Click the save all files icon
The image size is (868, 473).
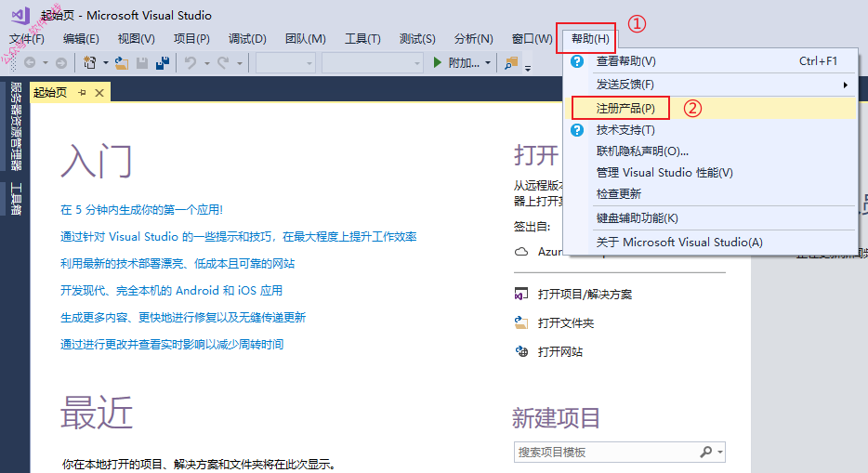coord(163,63)
